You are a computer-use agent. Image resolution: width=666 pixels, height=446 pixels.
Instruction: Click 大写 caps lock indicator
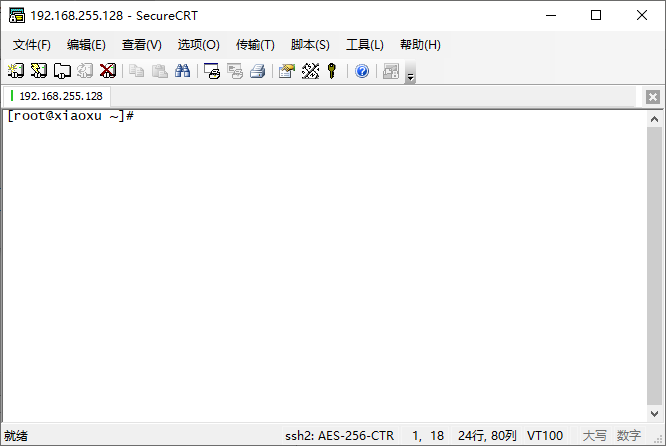point(595,435)
